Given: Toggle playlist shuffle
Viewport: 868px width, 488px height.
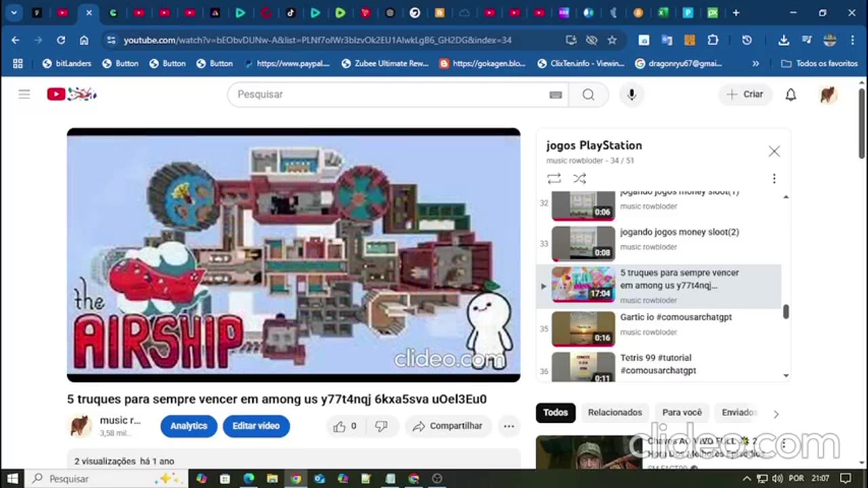Looking at the screenshot, I should [x=579, y=178].
